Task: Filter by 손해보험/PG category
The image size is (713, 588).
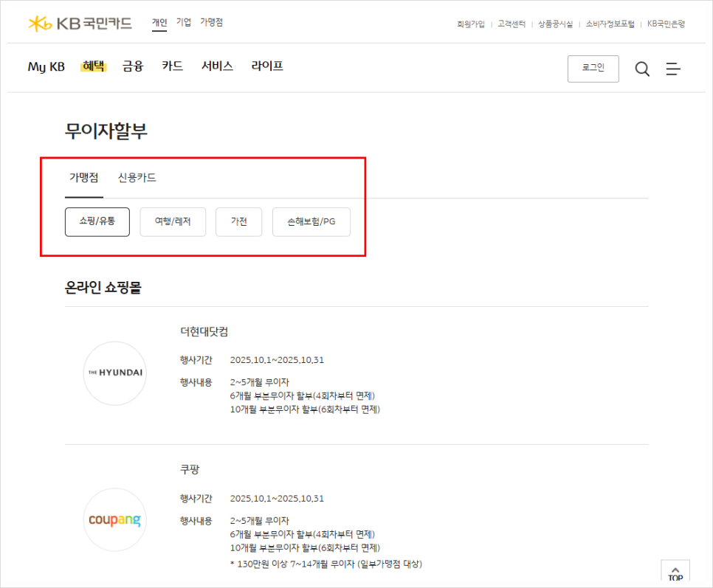Action: tap(311, 221)
